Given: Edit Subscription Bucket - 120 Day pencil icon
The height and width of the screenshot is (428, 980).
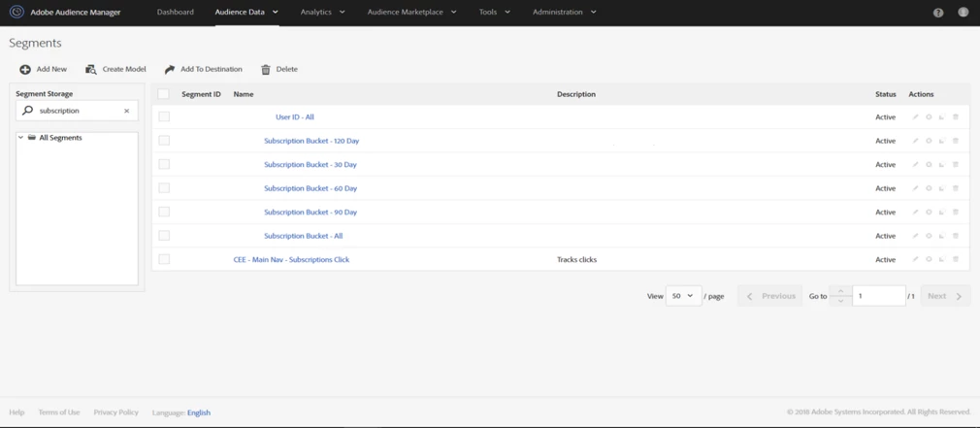Looking at the screenshot, I should click(915, 141).
